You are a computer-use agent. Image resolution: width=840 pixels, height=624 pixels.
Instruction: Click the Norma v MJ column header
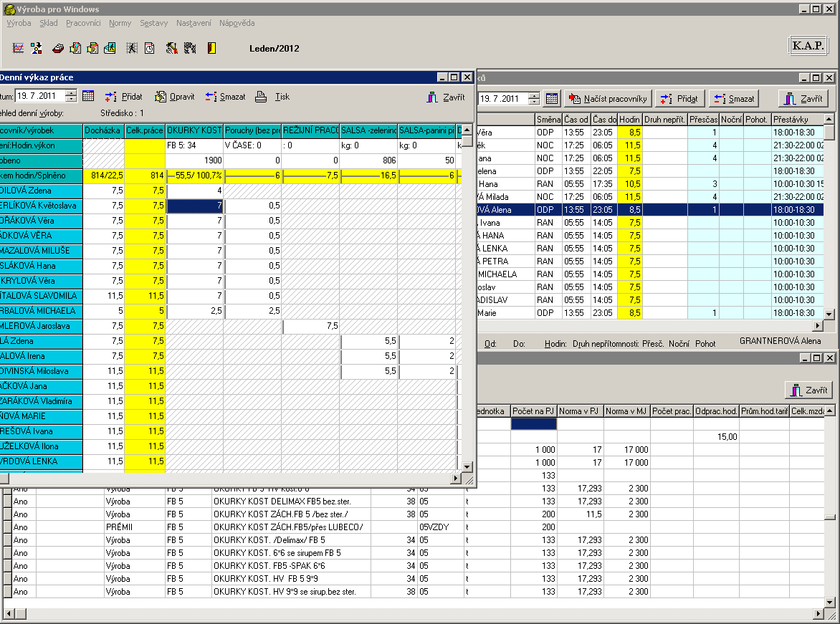tap(627, 411)
